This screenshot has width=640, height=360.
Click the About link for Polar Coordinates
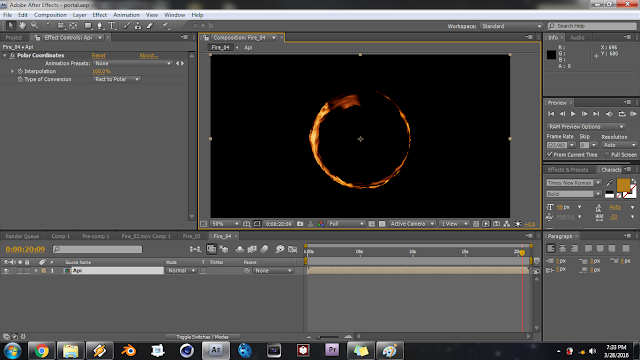(x=149, y=55)
